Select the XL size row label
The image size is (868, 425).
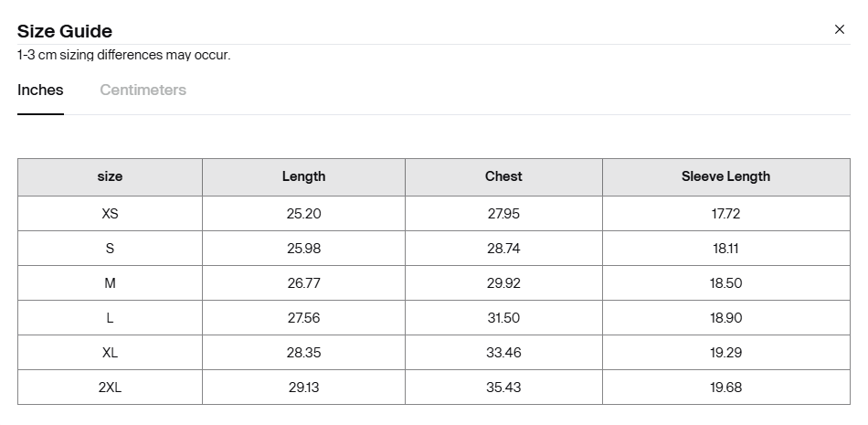[x=111, y=353]
